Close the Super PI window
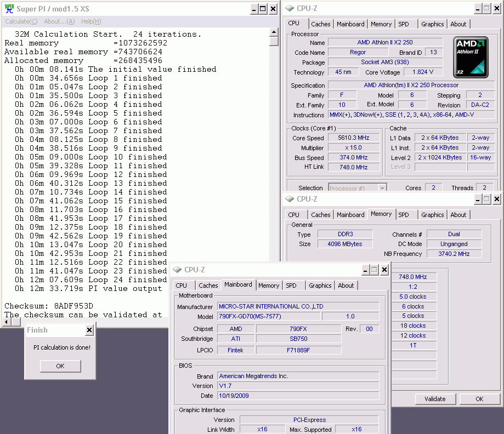Image resolution: width=504 pixels, height=434 pixels. (x=273, y=9)
